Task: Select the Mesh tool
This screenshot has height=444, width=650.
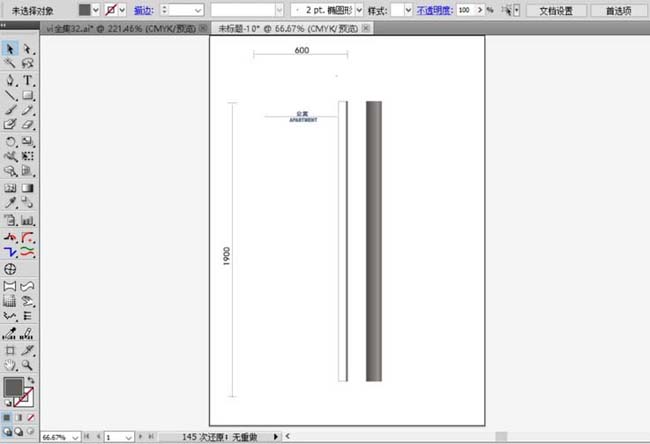Action: point(10,188)
